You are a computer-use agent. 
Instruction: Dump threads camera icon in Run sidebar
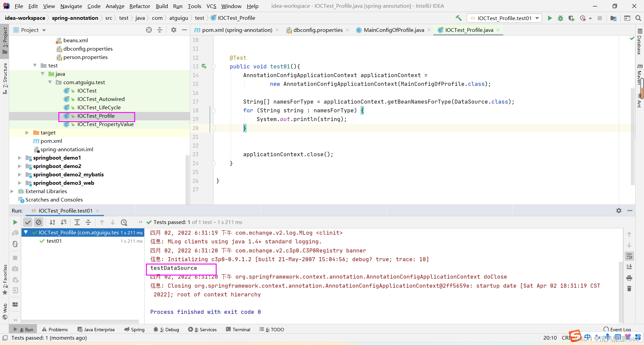coord(15,269)
